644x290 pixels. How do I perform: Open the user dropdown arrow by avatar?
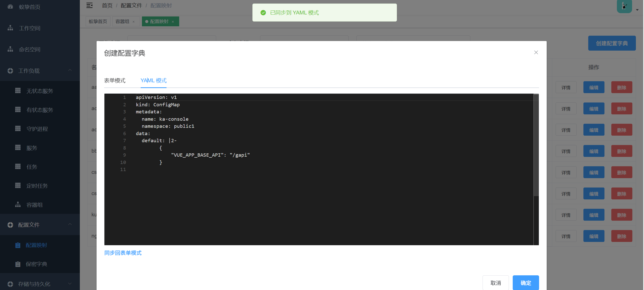tap(637, 10)
